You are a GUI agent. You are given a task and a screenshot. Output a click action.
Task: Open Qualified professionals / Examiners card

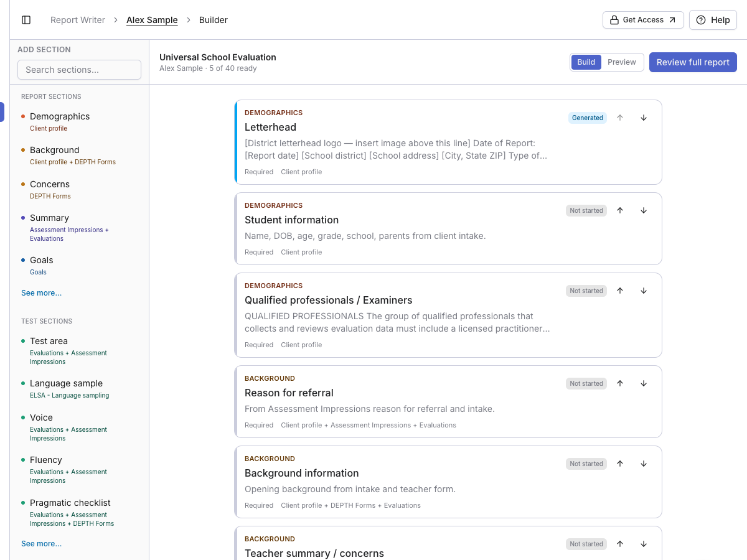click(448, 315)
